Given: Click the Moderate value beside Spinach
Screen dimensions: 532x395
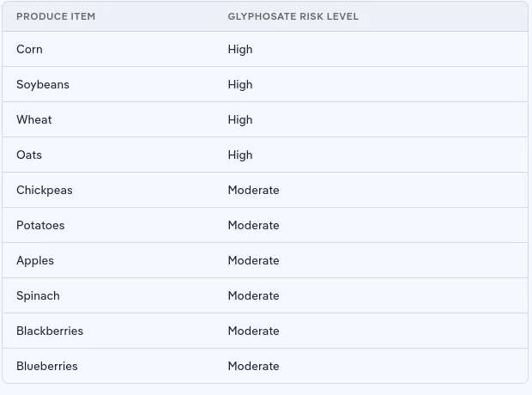Looking at the screenshot, I should pyautogui.click(x=253, y=296).
